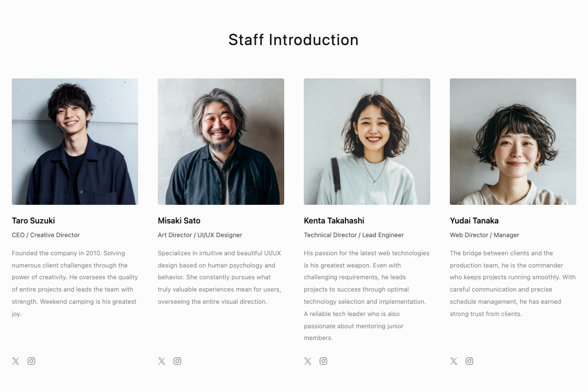Open Misaki Sato's X profile icon

pyautogui.click(x=162, y=361)
